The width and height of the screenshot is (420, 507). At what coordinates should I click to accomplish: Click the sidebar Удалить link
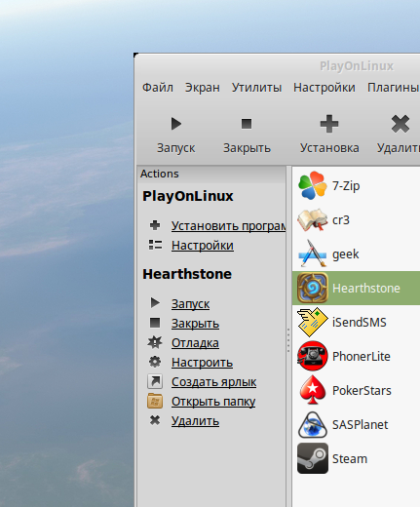[195, 421]
